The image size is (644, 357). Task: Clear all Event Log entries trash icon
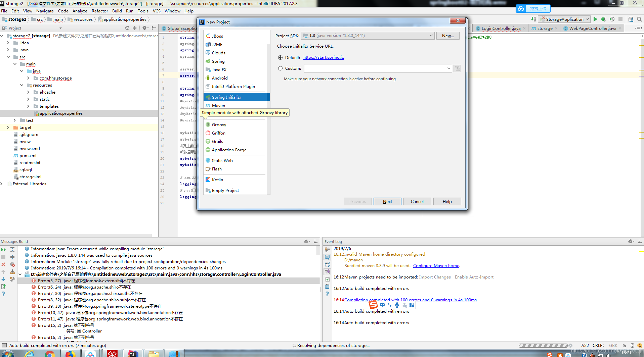(x=327, y=287)
